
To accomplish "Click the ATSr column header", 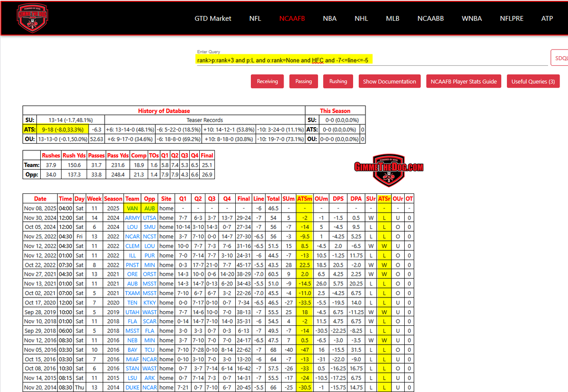I will (x=383, y=199).
